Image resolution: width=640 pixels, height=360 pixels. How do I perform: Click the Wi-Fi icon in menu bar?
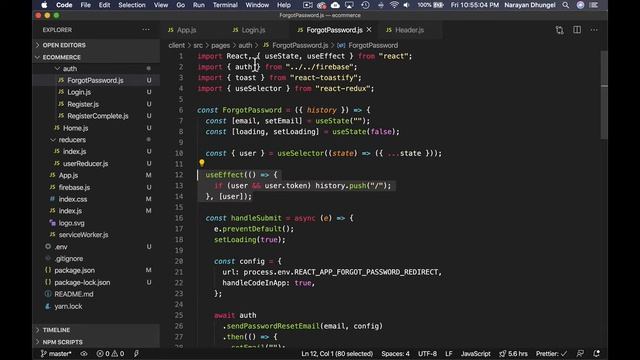point(394,5)
